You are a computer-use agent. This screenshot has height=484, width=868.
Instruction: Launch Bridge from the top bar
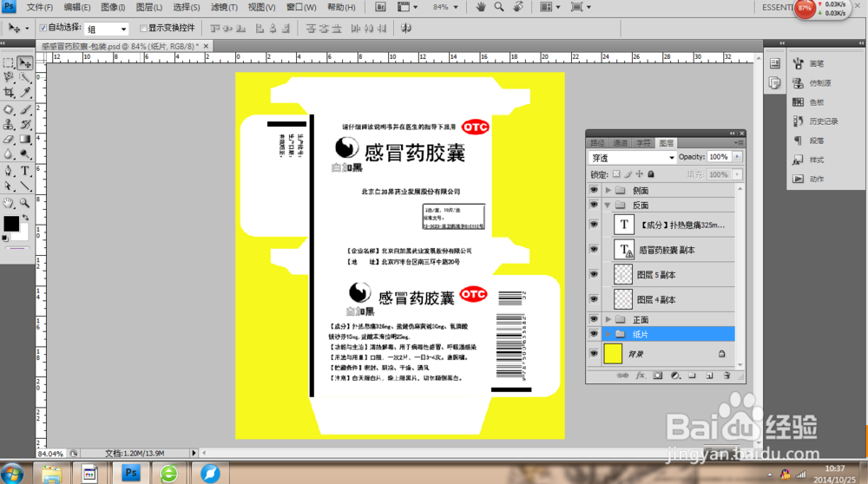pos(380,7)
